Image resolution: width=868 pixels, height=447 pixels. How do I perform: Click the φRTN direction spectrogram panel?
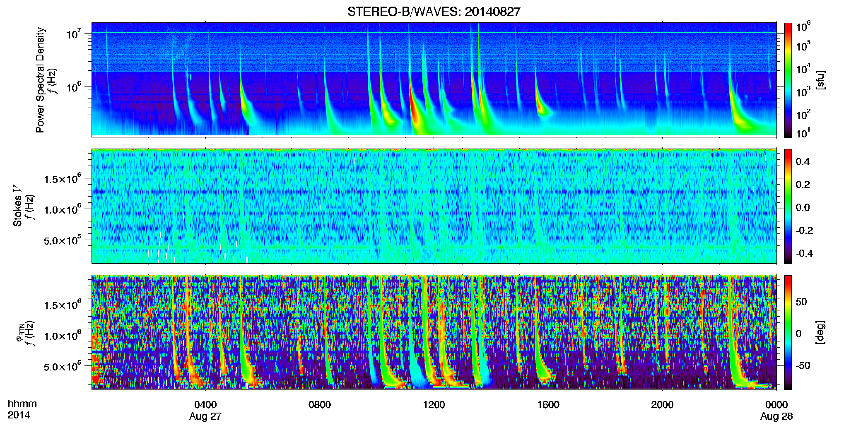coord(434,332)
